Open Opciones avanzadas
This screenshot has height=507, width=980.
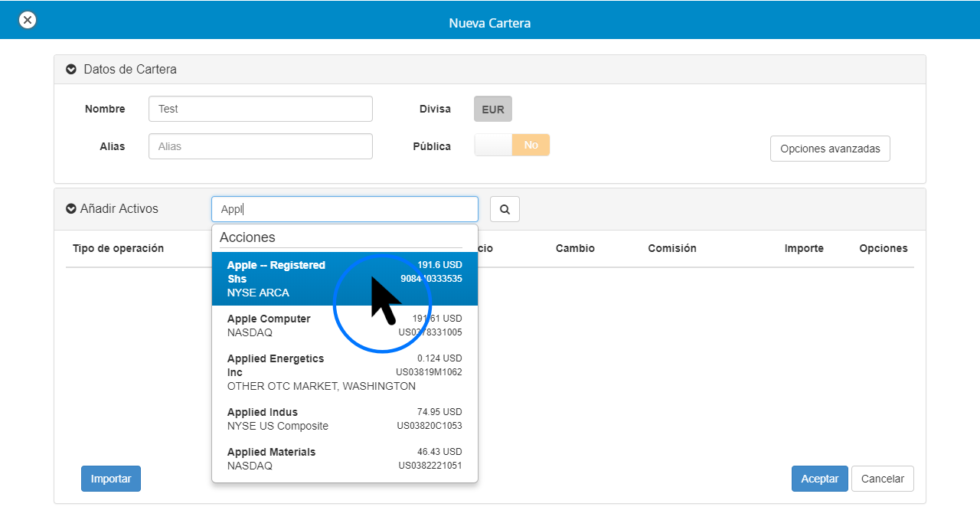coord(829,149)
